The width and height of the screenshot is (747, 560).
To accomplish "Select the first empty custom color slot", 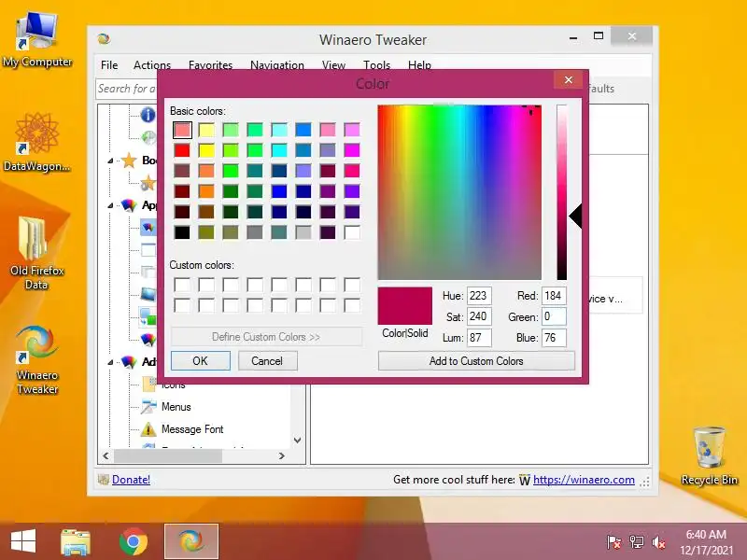I will tap(182, 285).
